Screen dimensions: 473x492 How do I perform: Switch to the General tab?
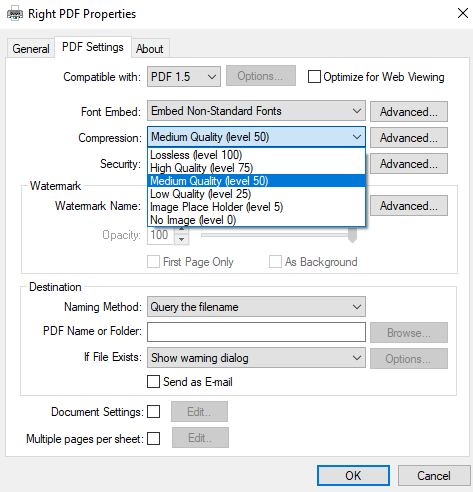pos(31,49)
